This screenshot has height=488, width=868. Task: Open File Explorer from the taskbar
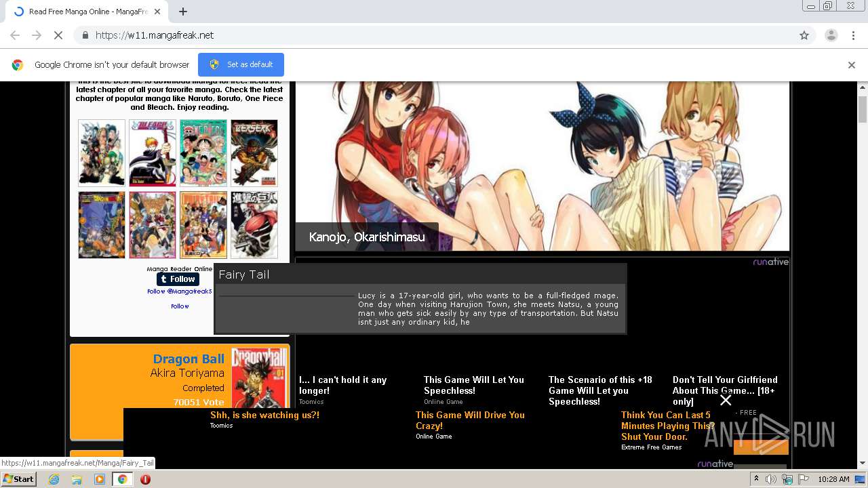click(77, 479)
